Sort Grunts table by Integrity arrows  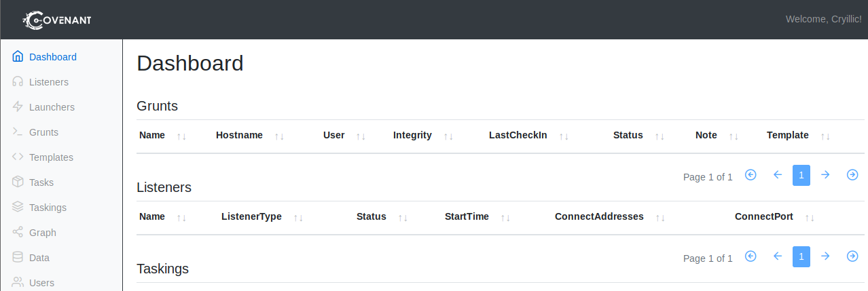tap(448, 136)
